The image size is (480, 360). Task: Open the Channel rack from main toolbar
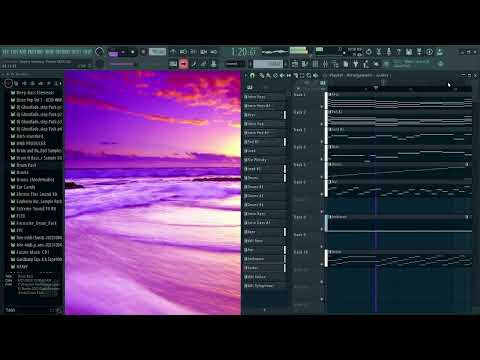315,64
